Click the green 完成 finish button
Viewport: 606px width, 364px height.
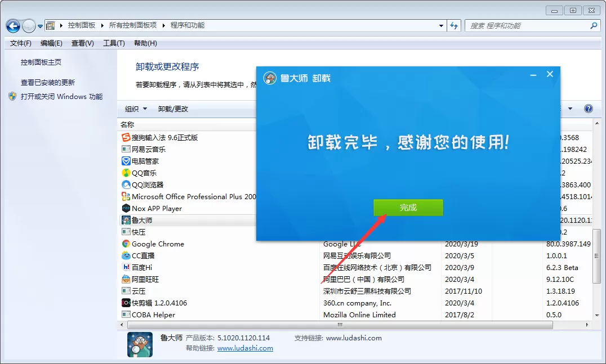tap(408, 208)
